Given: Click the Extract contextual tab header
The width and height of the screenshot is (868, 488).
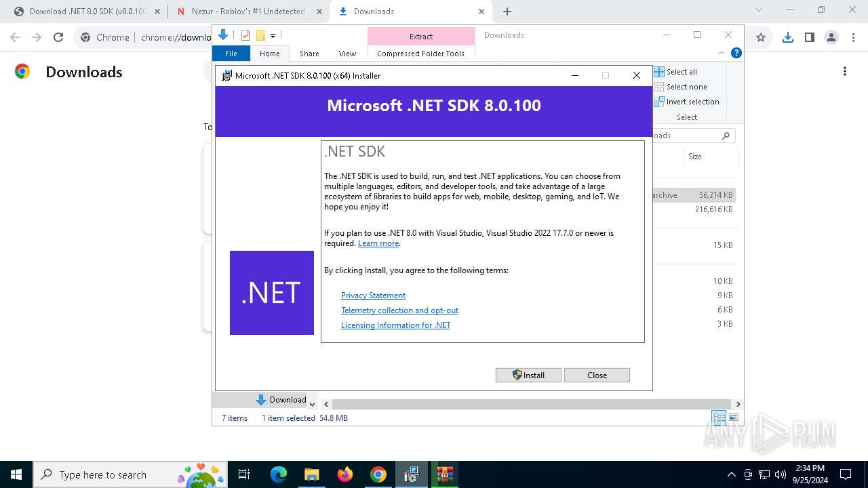Looking at the screenshot, I should (x=421, y=37).
